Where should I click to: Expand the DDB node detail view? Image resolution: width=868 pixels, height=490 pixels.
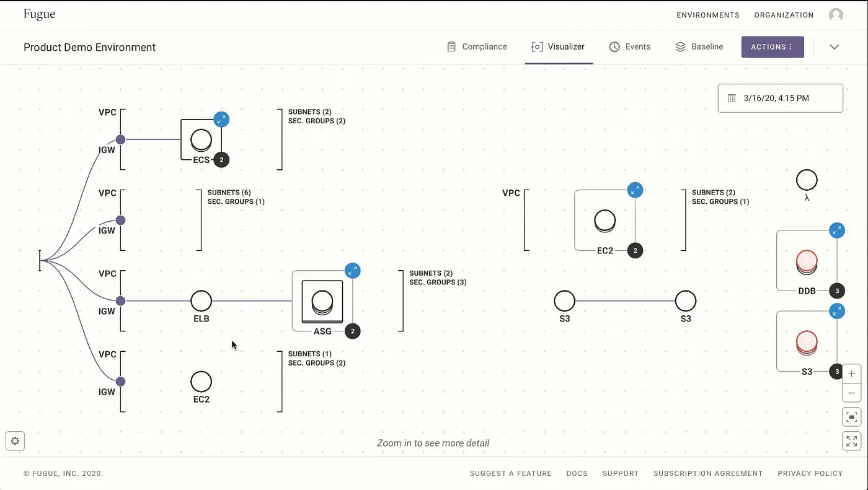click(837, 230)
